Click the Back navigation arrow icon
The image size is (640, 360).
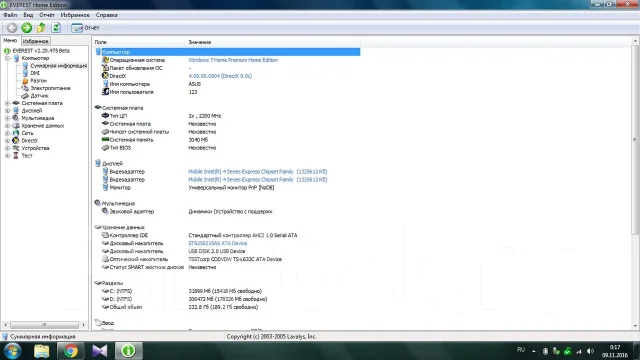pyautogui.click(x=12, y=28)
